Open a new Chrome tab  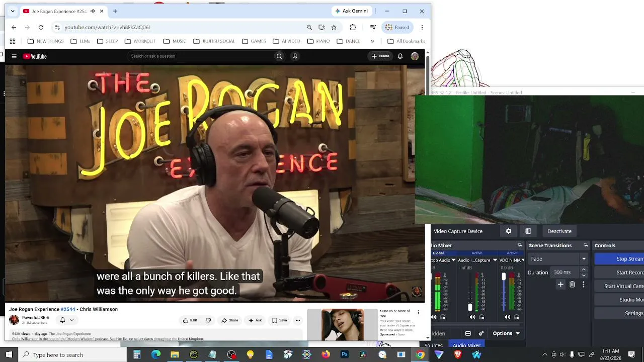[115, 11]
